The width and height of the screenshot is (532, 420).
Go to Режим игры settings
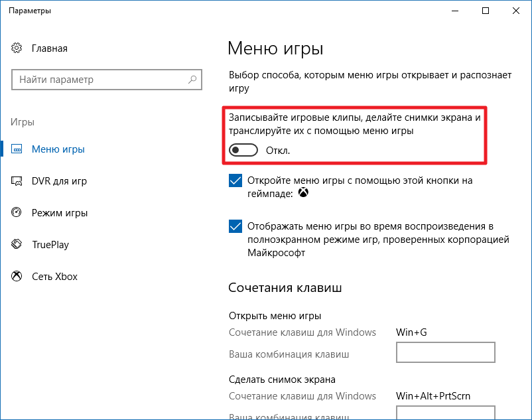(60, 213)
